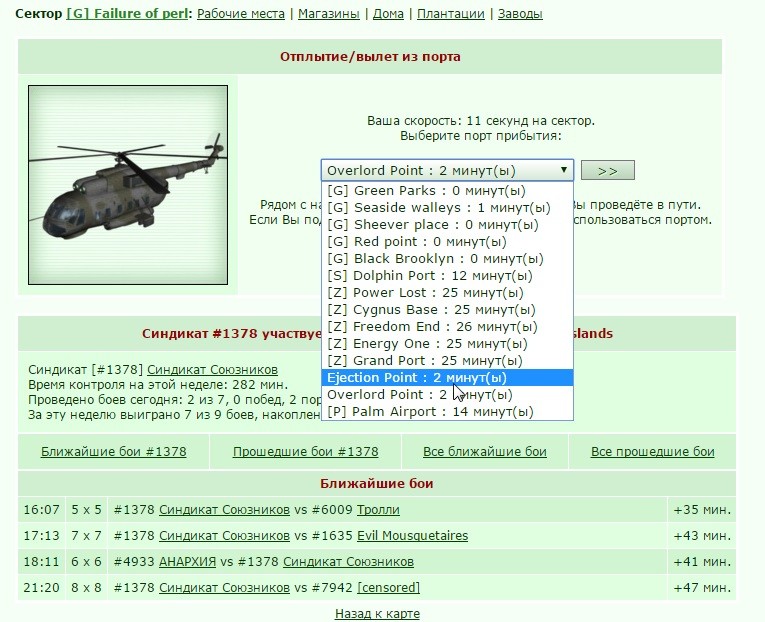Open the [G] Failure of perl sector link
The width and height of the screenshot is (765, 622).
pyautogui.click(x=127, y=14)
